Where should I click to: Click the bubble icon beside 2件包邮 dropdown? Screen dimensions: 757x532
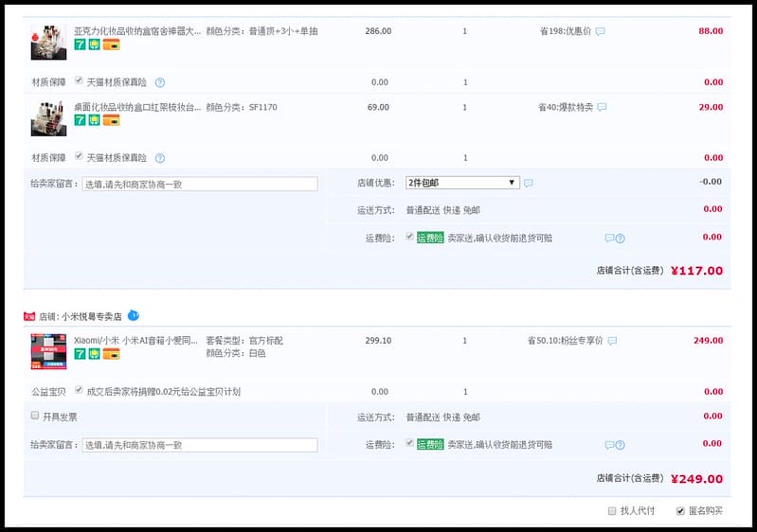(x=529, y=183)
